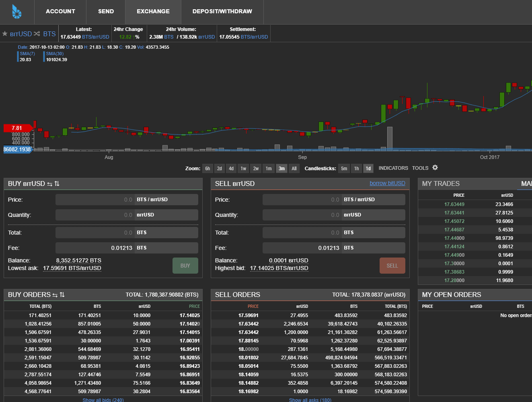Select 1h candlesticks interval

click(x=356, y=169)
